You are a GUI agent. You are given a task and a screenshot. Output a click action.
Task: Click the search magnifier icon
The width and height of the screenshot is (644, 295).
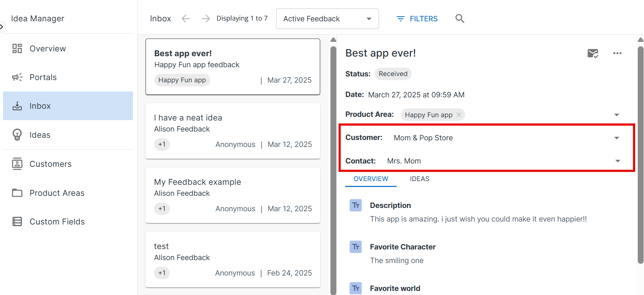(x=459, y=18)
